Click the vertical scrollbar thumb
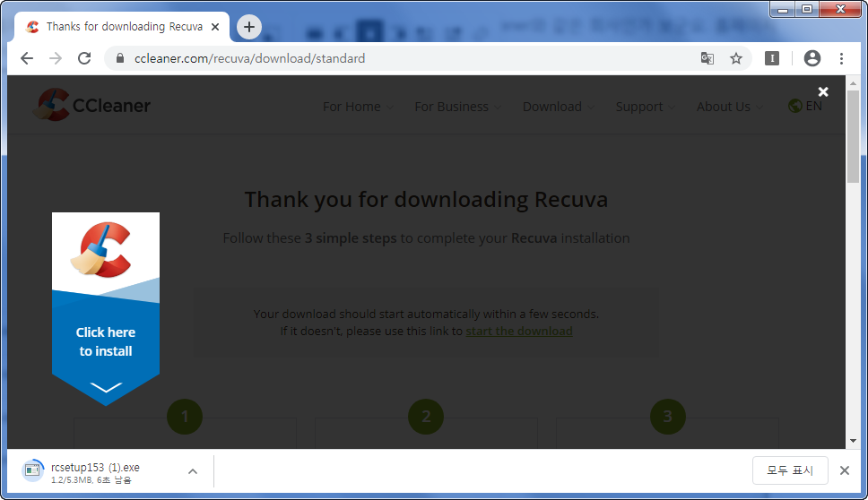The width and height of the screenshot is (868, 500). pyautogui.click(x=853, y=136)
